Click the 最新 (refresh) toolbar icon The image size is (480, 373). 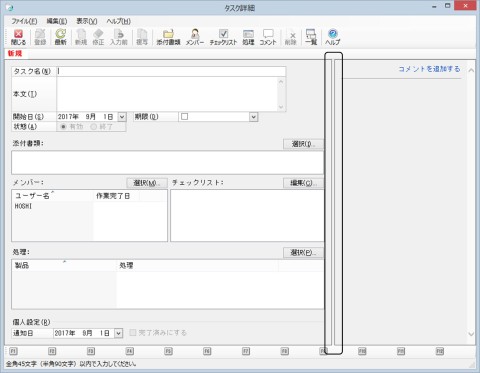click(61, 37)
